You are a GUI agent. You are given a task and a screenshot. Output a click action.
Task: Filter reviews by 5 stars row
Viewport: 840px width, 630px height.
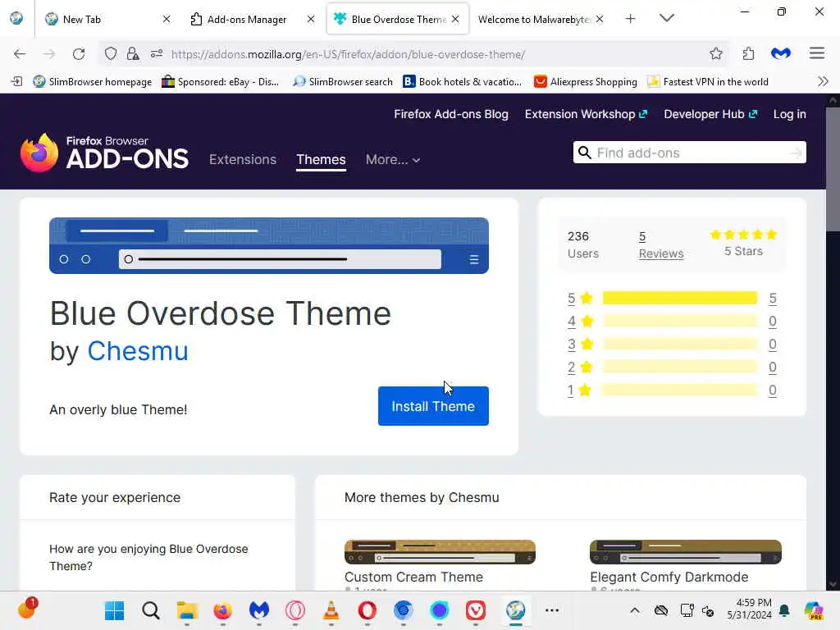coord(672,298)
